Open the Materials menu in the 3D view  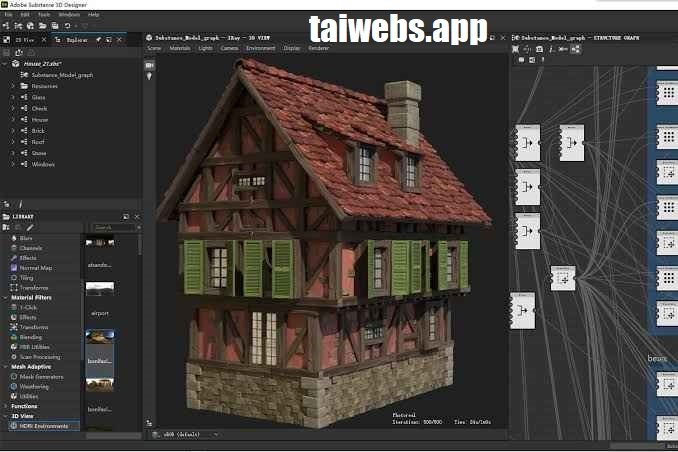[x=180, y=48]
